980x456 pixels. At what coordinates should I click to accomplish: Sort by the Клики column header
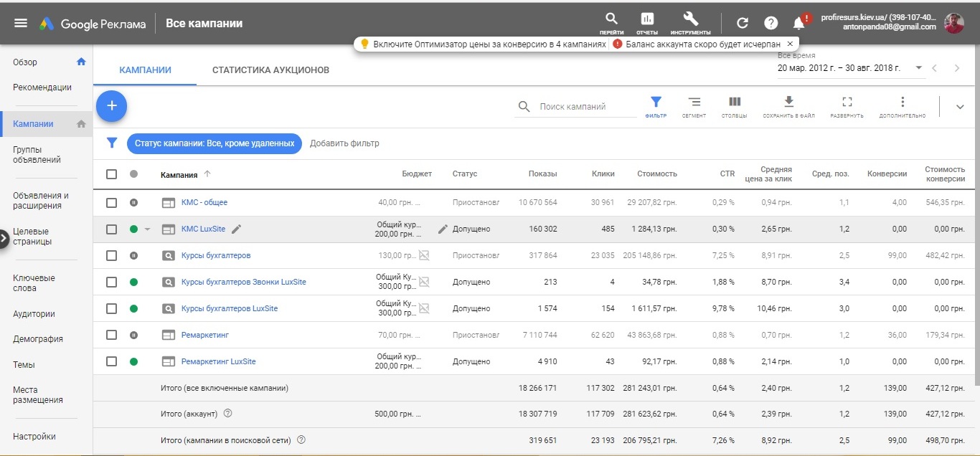[603, 174]
